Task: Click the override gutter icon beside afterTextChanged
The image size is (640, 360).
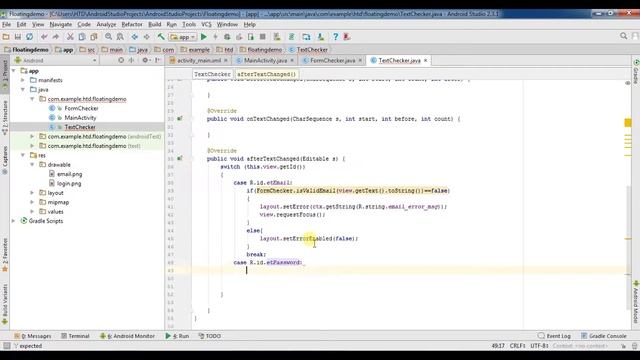Action: (x=180, y=158)
